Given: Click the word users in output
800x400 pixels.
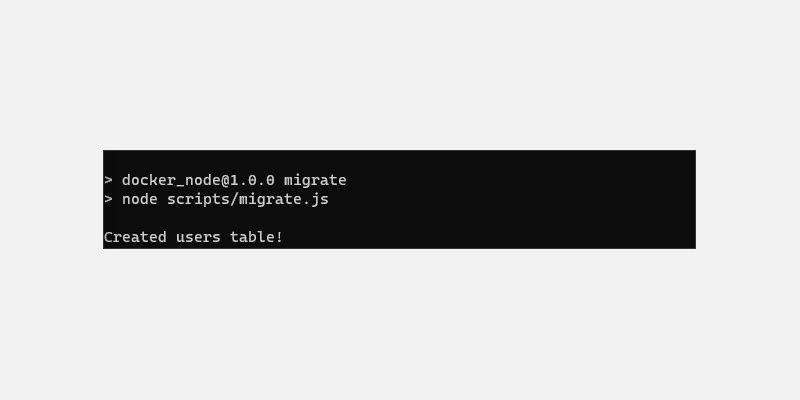Looking at the screenshot, I should [198, 238].
